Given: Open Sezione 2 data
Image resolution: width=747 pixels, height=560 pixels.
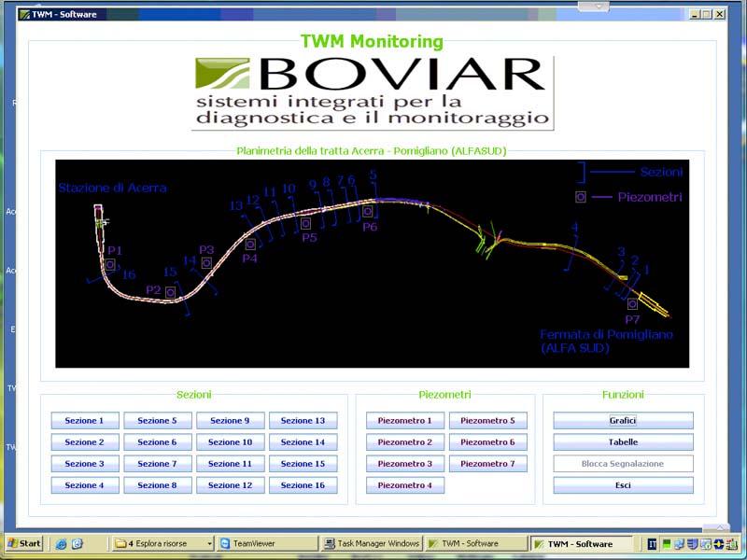Looking at the screenshot, I should (x=85, y=441).
